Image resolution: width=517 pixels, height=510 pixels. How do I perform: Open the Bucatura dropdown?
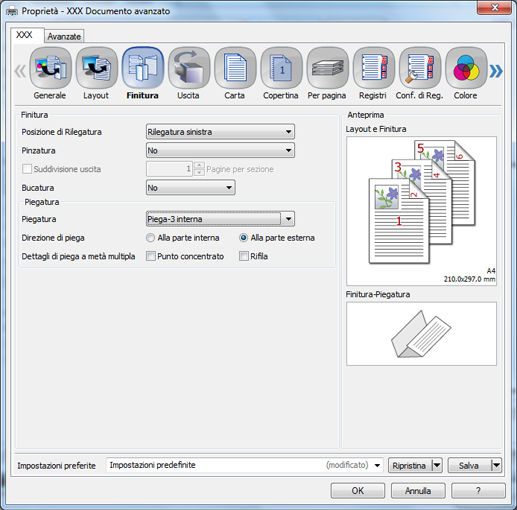[x=191, y=188]
